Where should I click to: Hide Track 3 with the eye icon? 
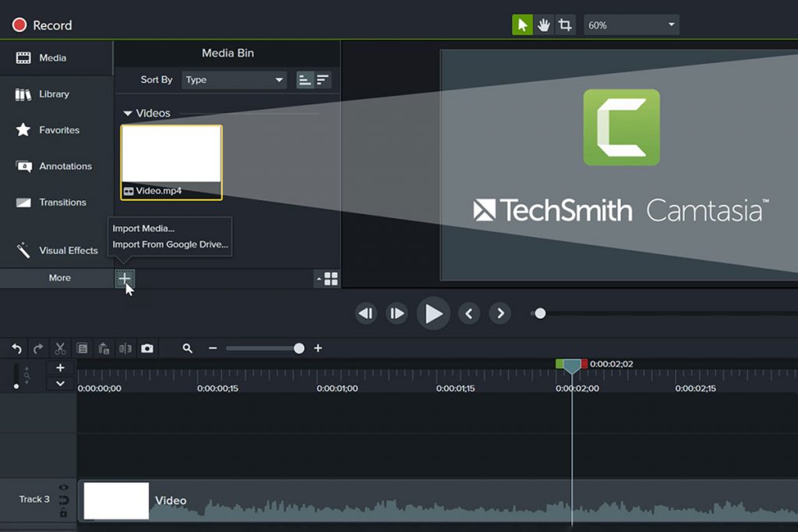click(64, 487)
